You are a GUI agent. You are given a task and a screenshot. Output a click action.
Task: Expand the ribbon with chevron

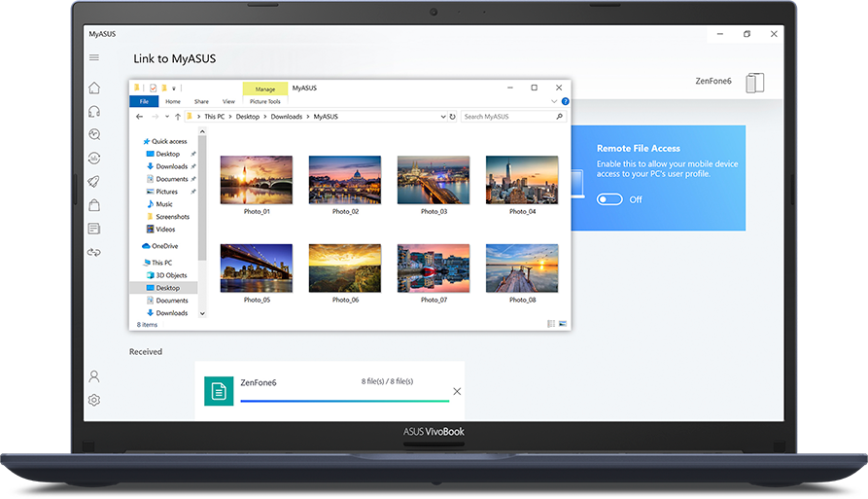[x=554, y=101]
